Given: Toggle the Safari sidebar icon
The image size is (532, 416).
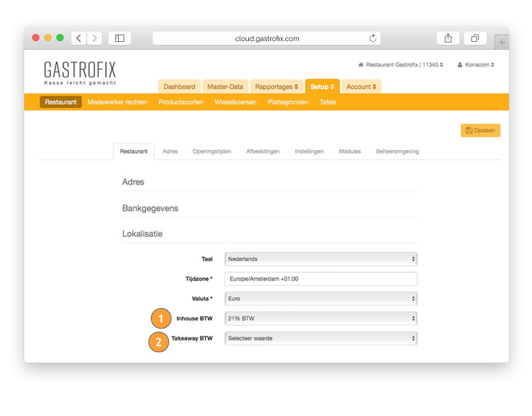Looking at the screenshot, I should click(x=119, y=38).
